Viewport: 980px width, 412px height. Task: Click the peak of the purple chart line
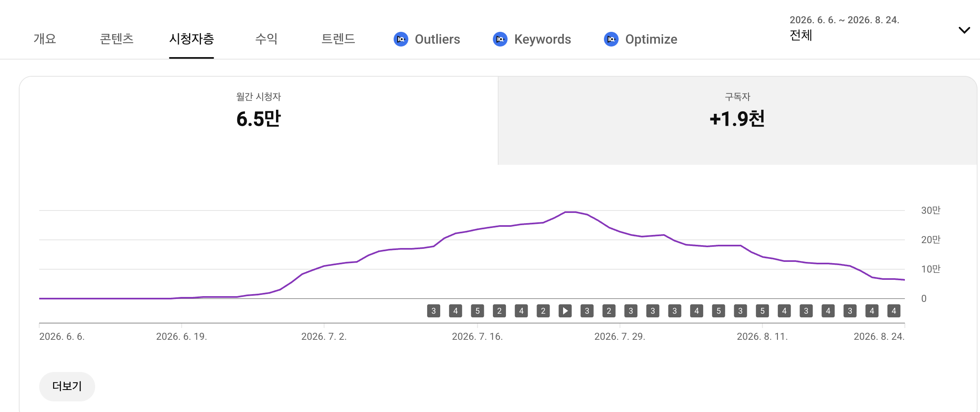click(570, 212)
